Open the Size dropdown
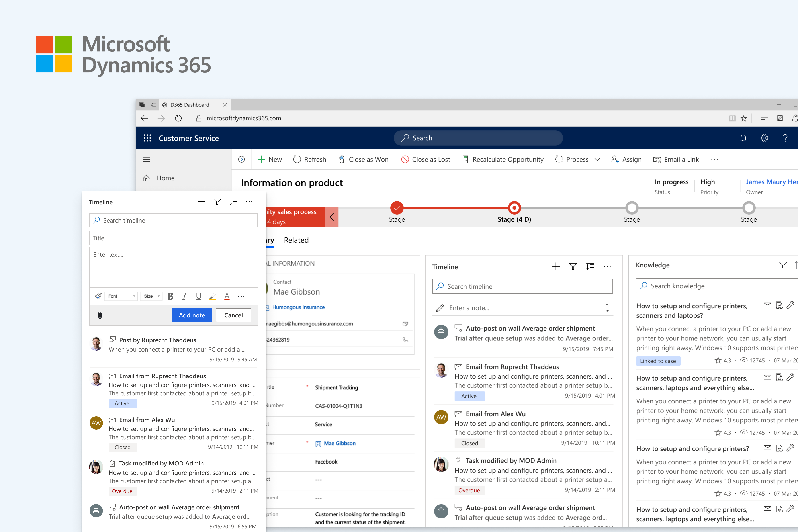 [151, 296]
